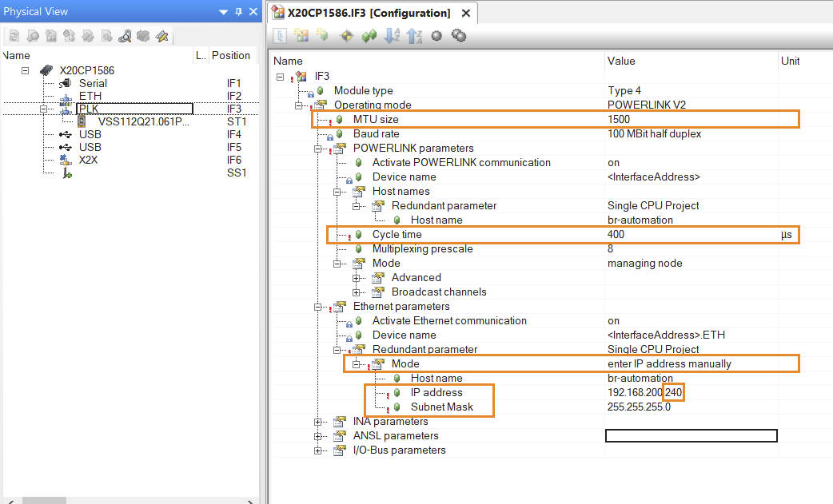Collapse the IF3 root node

click(280, 77)
